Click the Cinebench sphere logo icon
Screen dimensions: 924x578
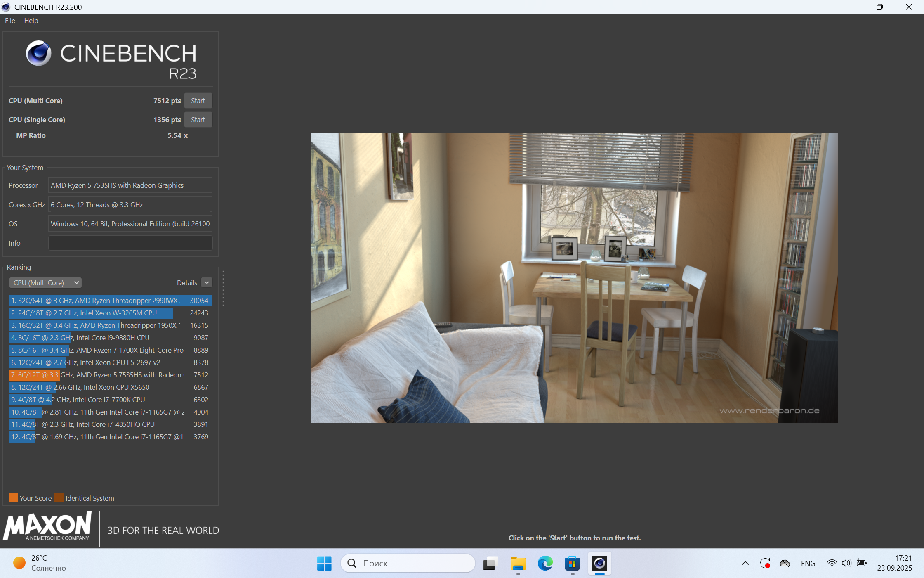click(x=38, y=53)
